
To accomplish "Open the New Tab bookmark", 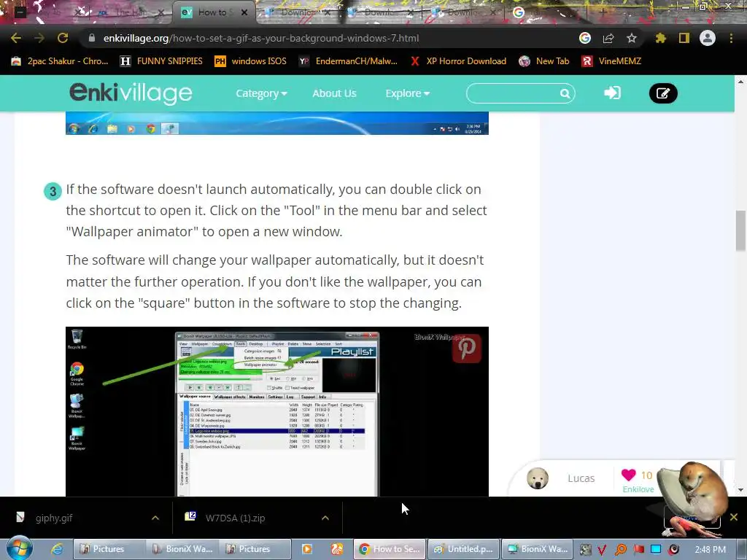I will 544,61.
